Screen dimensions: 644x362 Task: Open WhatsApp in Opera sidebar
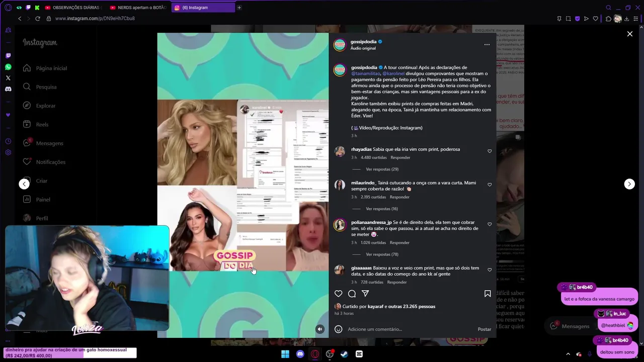(x=8, y=67)
